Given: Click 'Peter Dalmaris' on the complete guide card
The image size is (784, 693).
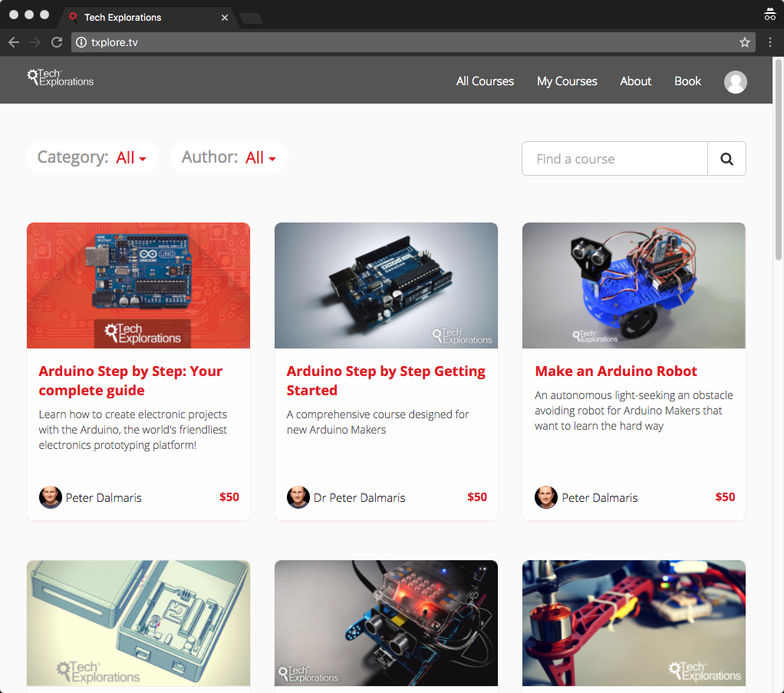Looking at the screenshot, I should [x=104, y=498].
